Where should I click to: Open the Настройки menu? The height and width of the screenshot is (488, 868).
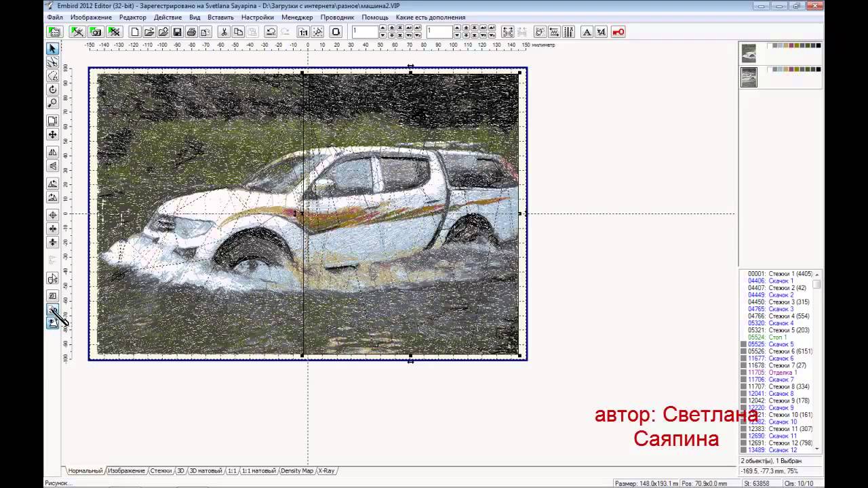pos(258,17)
